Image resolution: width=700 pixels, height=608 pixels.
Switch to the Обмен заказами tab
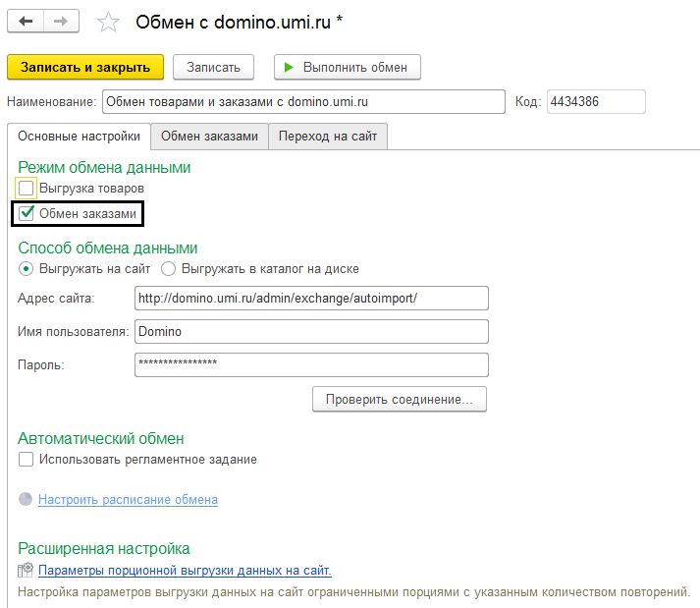coord(209,137)
